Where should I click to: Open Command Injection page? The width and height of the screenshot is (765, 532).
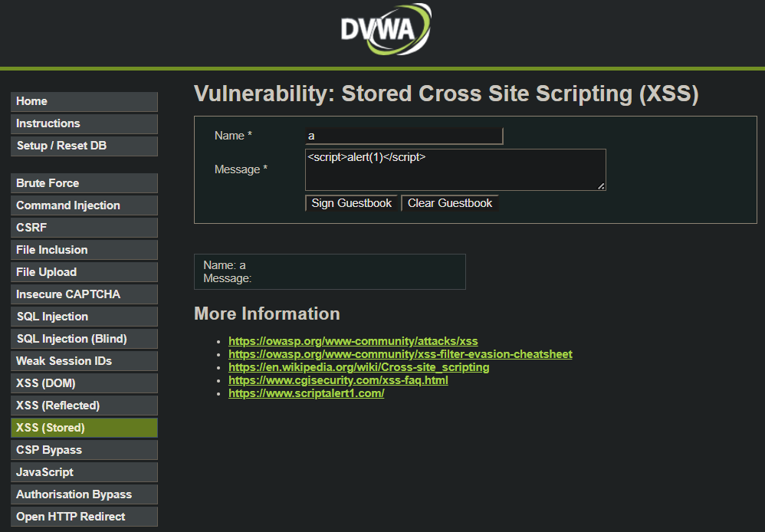pos(84,205)
